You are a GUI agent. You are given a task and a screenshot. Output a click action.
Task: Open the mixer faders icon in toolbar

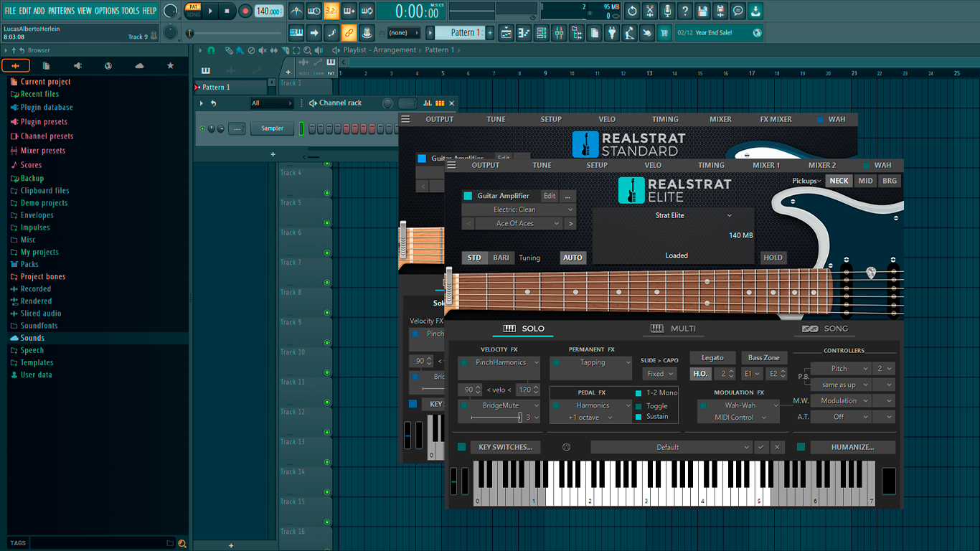tap(559, 32)
